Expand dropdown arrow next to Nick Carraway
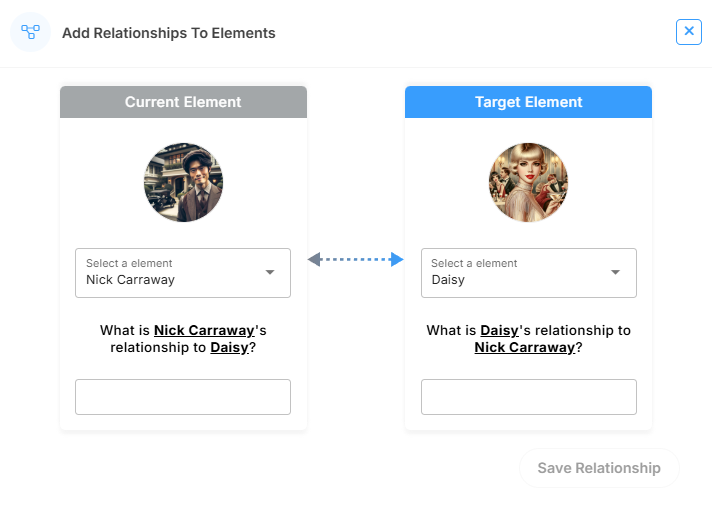 270,272
